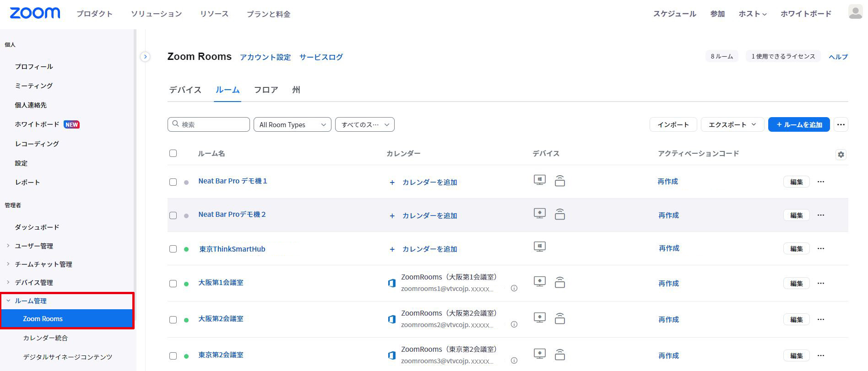
Task: Click the Office calendar icon for 大阪第1会議室
Action: 391,283
